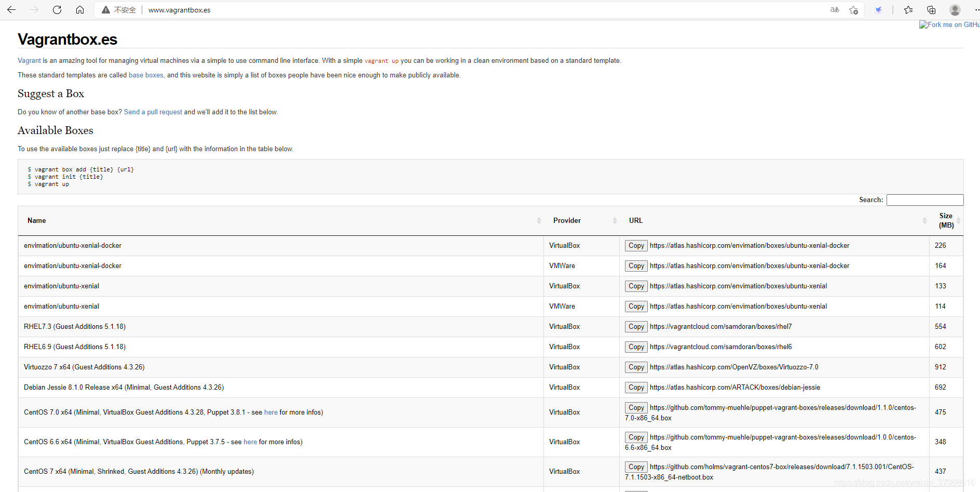Click the debian-jessie atlas URL text
The width and height of the screenshot is (980, 492).
735,388
